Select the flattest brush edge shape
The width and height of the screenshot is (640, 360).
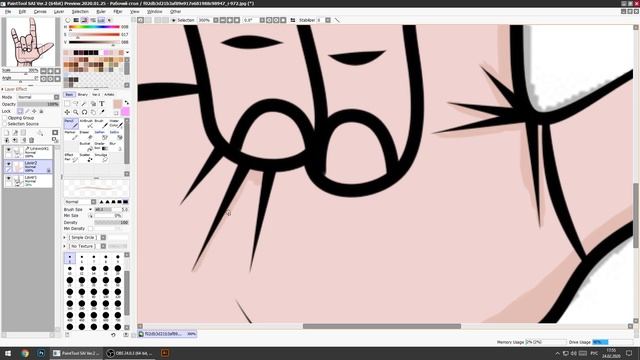pos(126,202)
